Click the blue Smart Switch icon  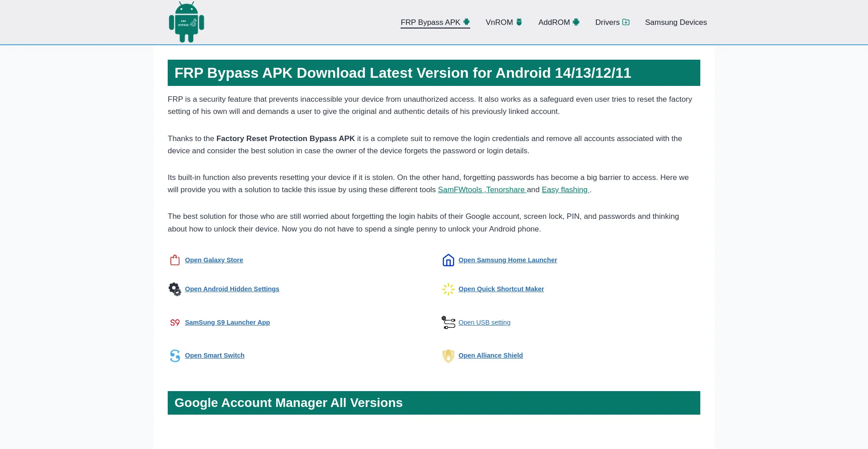(x=175, y=356)
